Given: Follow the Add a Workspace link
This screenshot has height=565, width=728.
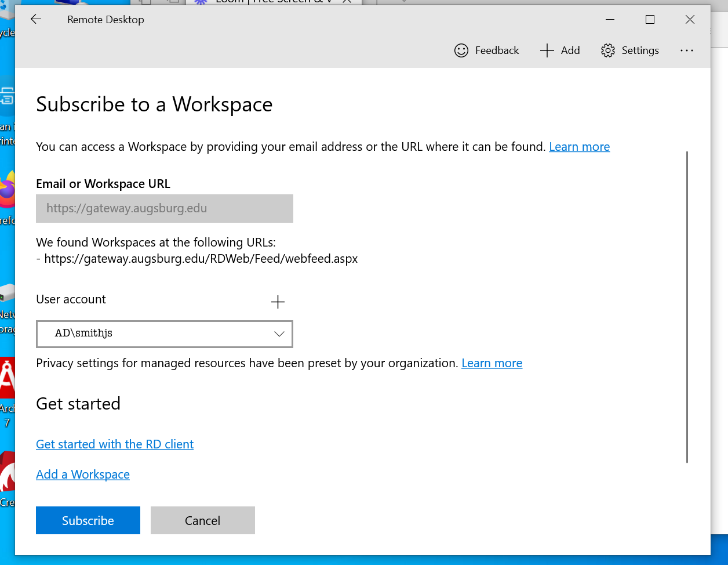Looking at the screenshot, I should coord(83,475).
